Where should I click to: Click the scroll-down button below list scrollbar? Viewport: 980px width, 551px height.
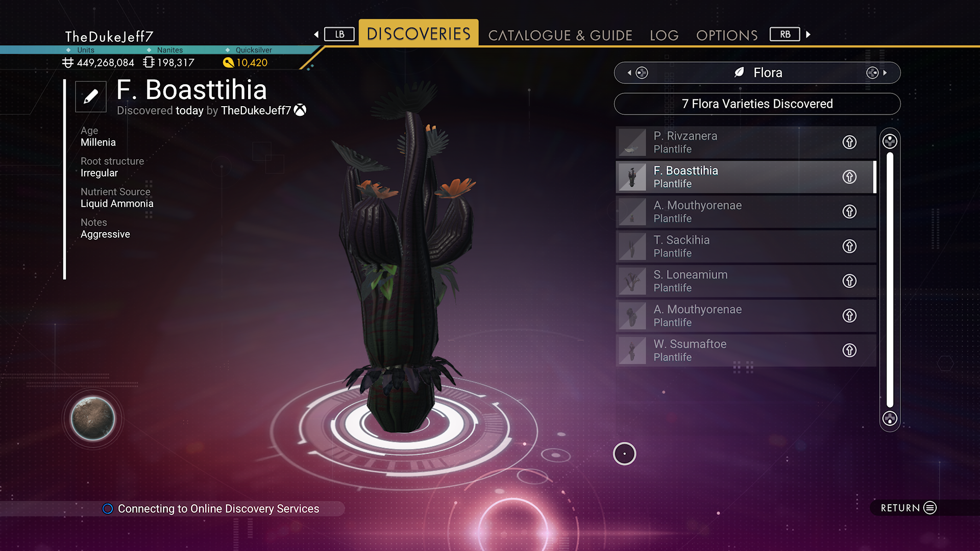tap(890, 419)
